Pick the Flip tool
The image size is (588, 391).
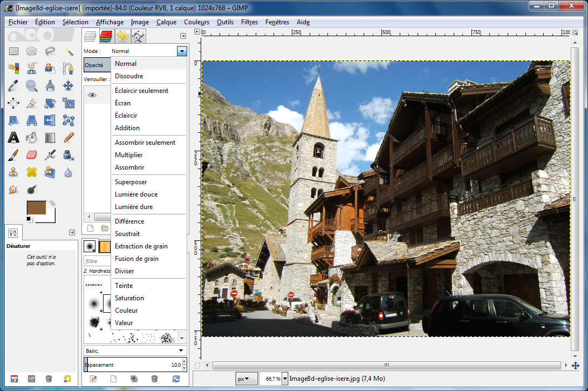click(x=50, y=120)
